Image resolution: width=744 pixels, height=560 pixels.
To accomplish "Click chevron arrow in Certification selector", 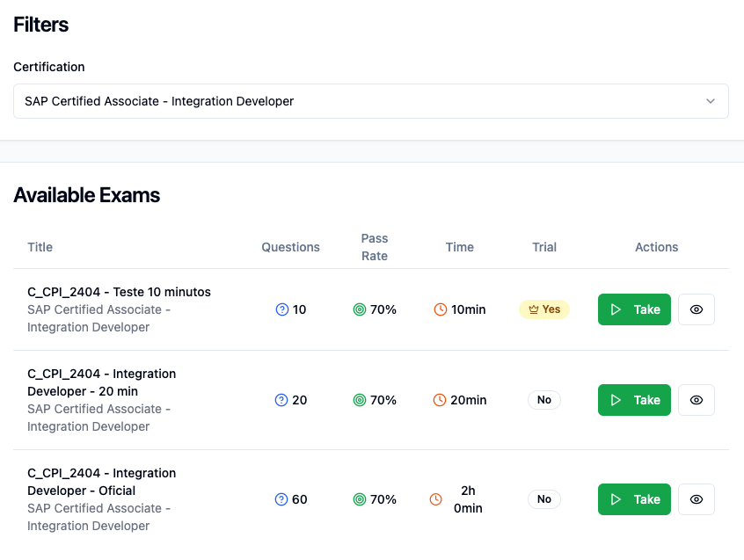I will click(x=711, y=101).
